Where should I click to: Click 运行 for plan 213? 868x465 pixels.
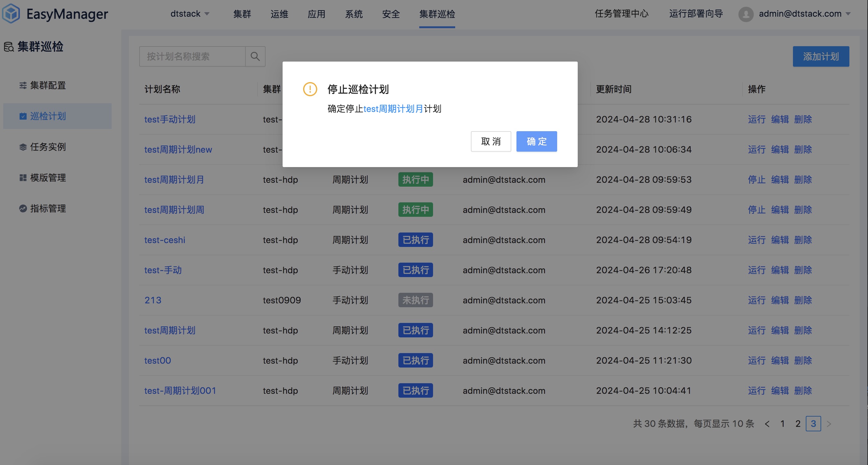point(757,300)
